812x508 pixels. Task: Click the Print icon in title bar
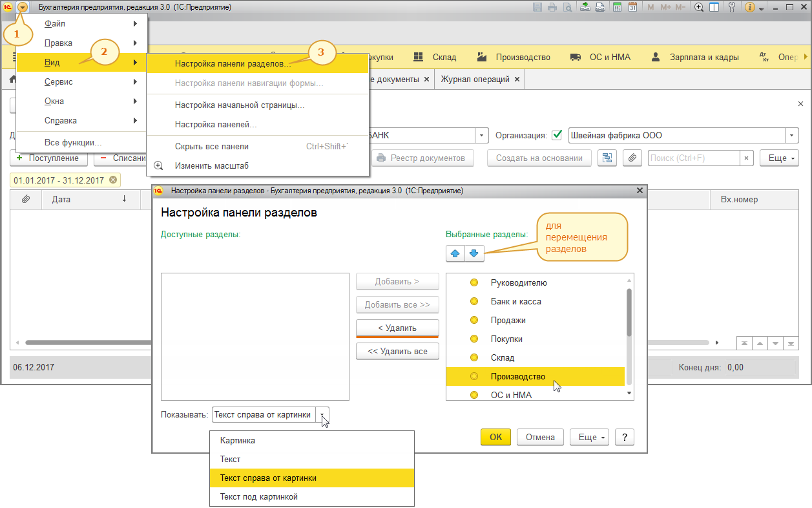click(x=552, y=7)
